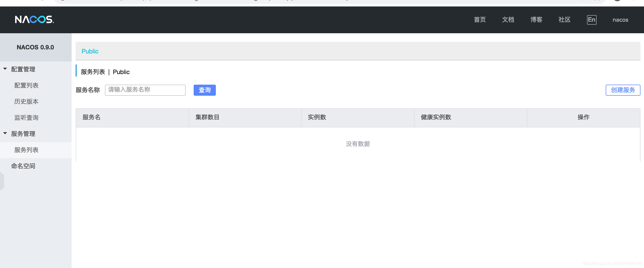644x268 pixels.
Task: Click the 创建服务 button
Action: click(623, 90)
